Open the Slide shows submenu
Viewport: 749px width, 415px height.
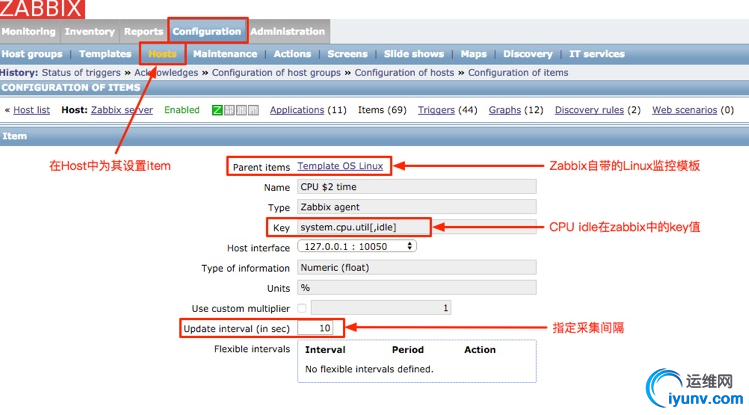click(x=414, y=54)
